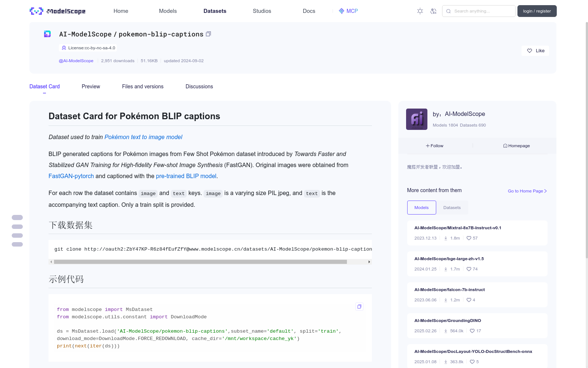Viewport: 588px width, 368px height.
Task: Click the heart icon for GroundingDINO
Action: 472,331
